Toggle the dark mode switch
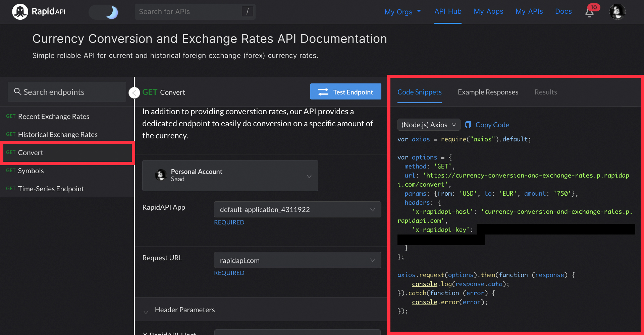The image size is (644, 335). pyautogui.click(x=104, y=12)
